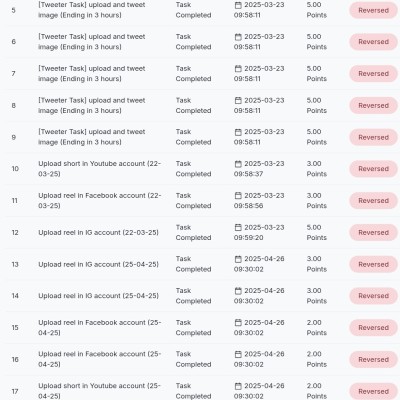Click the Reversed badge in row 16
Image resolution: width=400 pixels, height=400 pixels.
point(373,360)
